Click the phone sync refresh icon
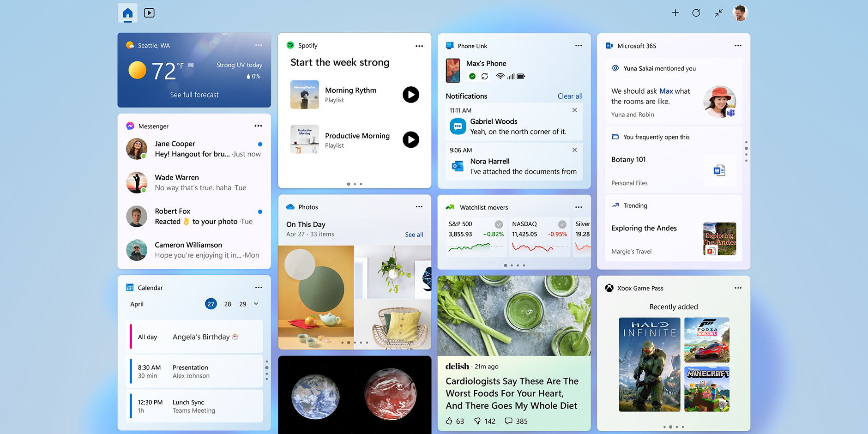Viewport: 868px width, 434px height. (485, 76)
